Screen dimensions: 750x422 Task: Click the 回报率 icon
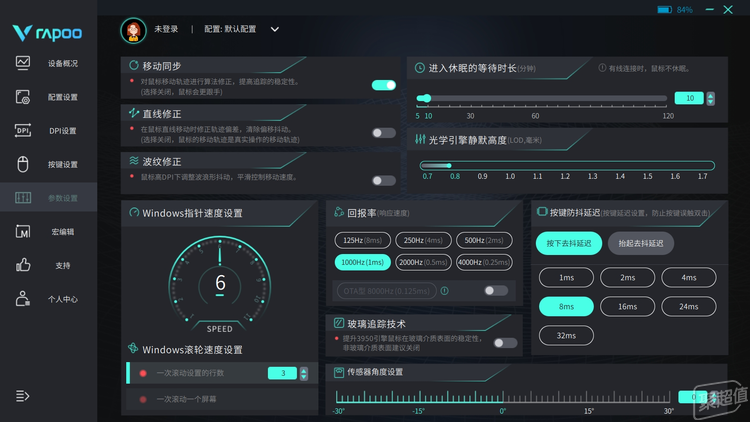[x=339, y=212]
